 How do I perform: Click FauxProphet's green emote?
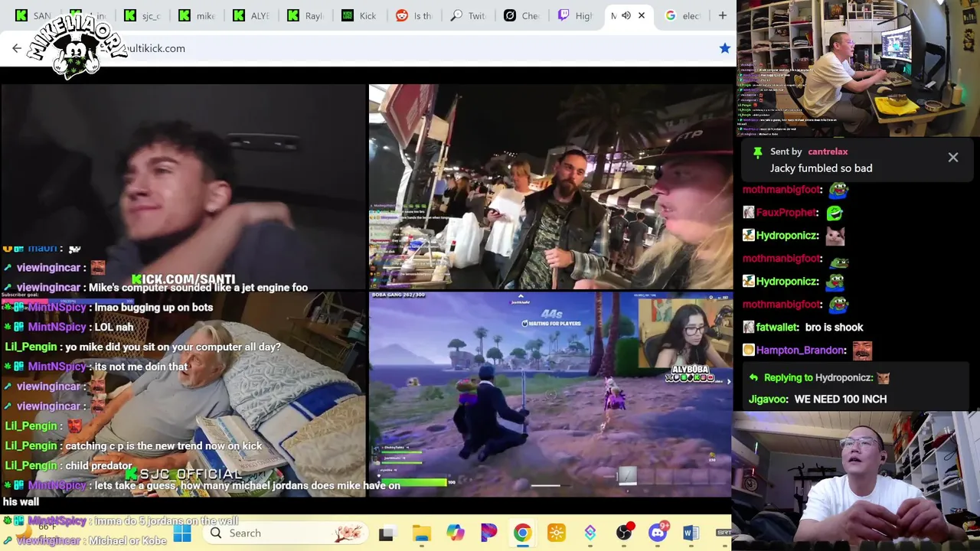(835, 212)
